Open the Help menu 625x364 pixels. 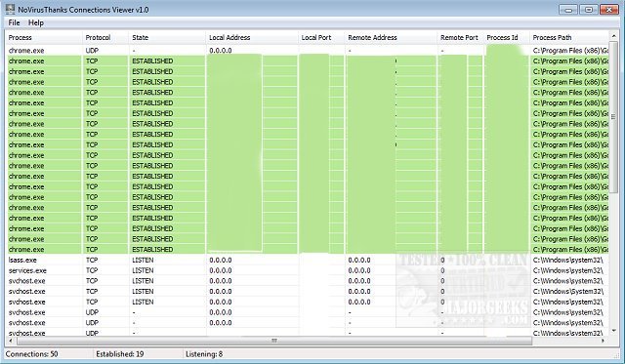point(36,22)
